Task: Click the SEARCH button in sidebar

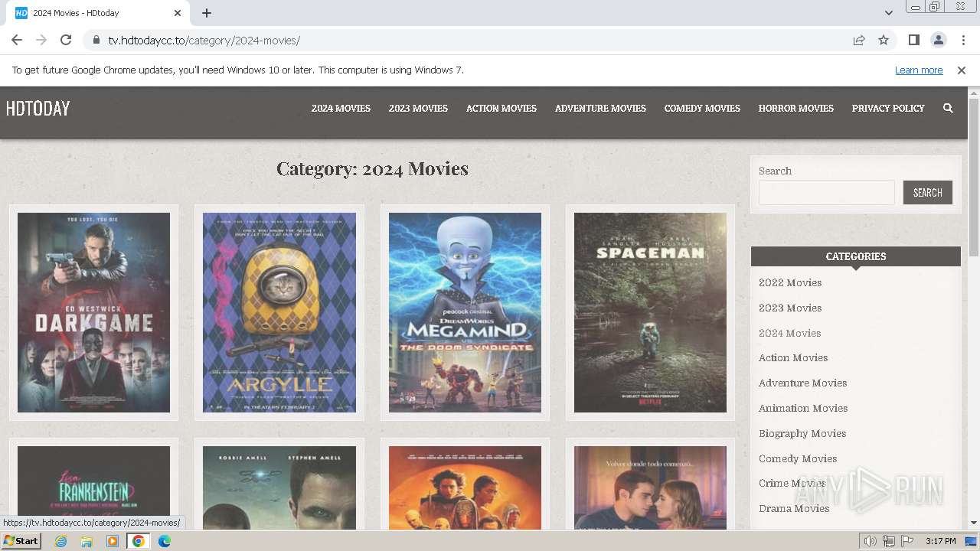Action: [x=927, y=192]
